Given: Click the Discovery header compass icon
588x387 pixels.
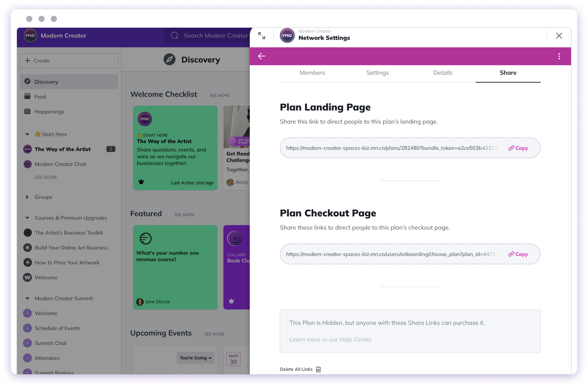Looking at the screenshot, I should click(x=169, y=59).
